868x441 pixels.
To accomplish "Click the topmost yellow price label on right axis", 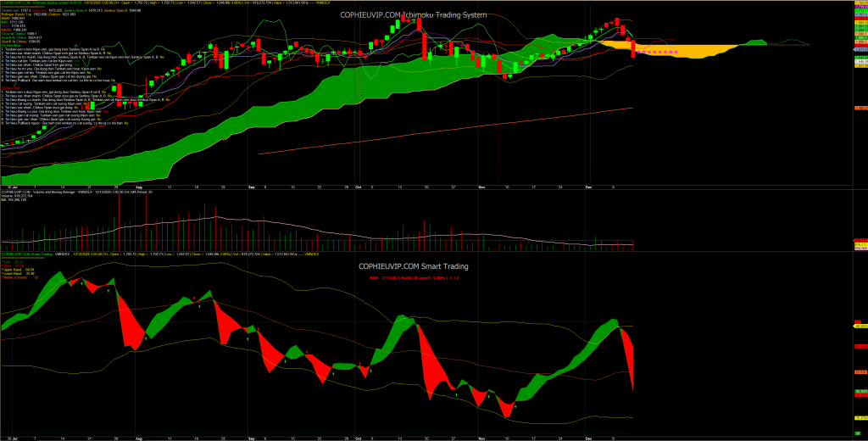I will (x=859, y=4).
